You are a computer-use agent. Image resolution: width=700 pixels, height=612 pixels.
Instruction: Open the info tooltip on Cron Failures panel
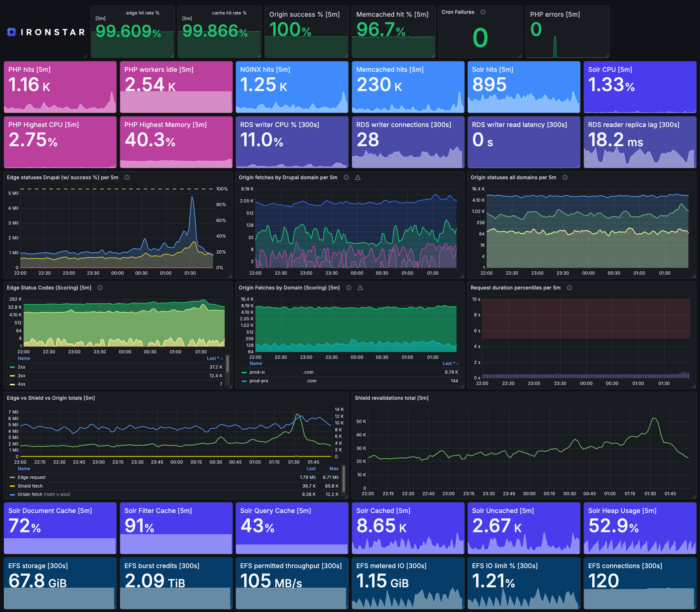point(483,12)
